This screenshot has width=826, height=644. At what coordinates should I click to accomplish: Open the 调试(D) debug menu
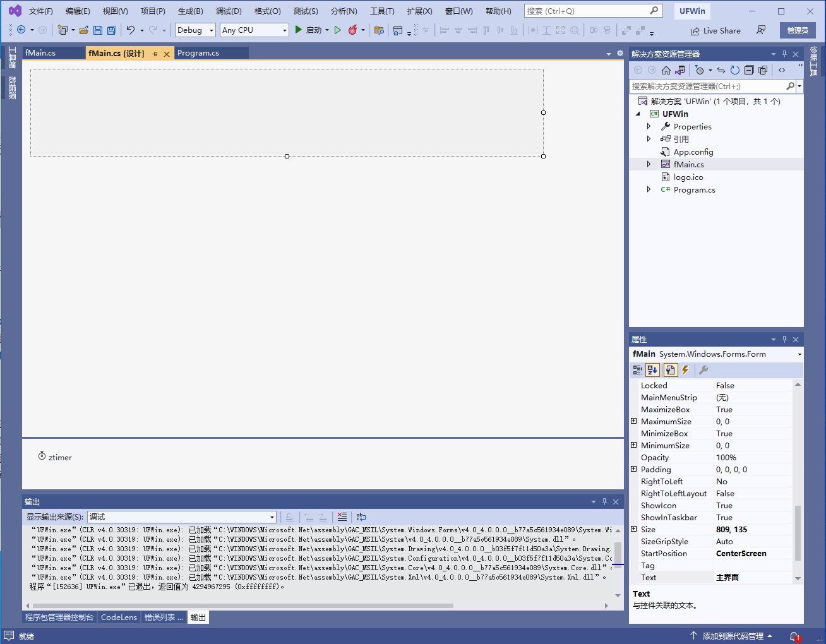(229, 11)
